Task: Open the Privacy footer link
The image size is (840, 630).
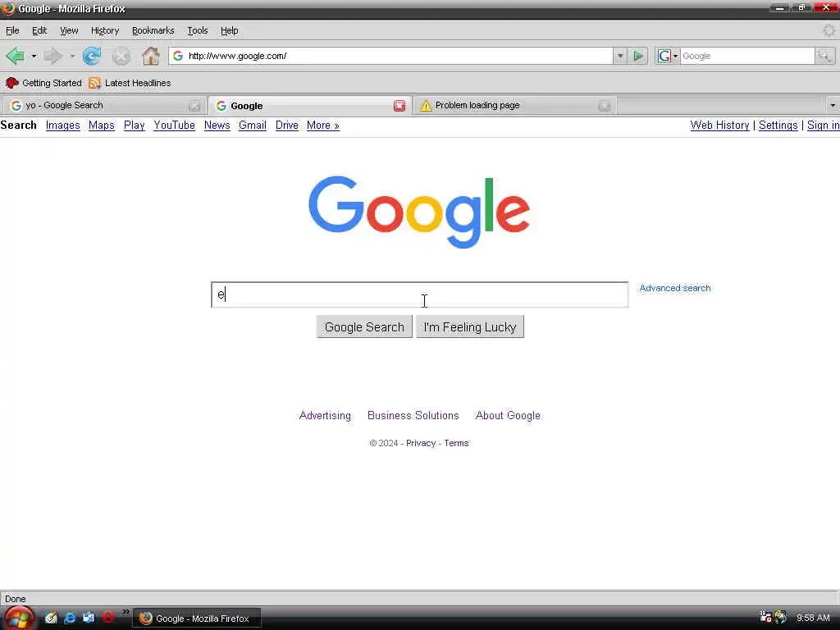Action: point(421,443)
